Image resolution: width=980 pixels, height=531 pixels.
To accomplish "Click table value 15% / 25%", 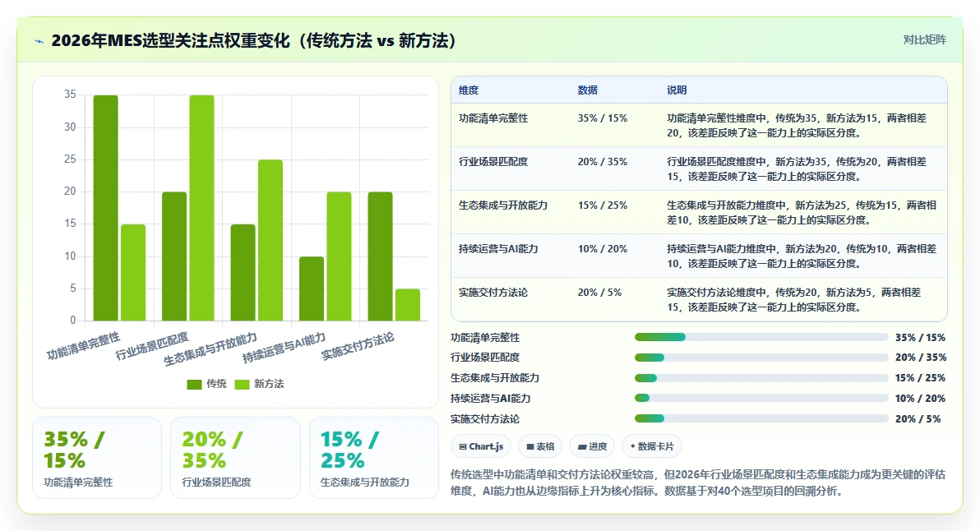I will (603, 205).
